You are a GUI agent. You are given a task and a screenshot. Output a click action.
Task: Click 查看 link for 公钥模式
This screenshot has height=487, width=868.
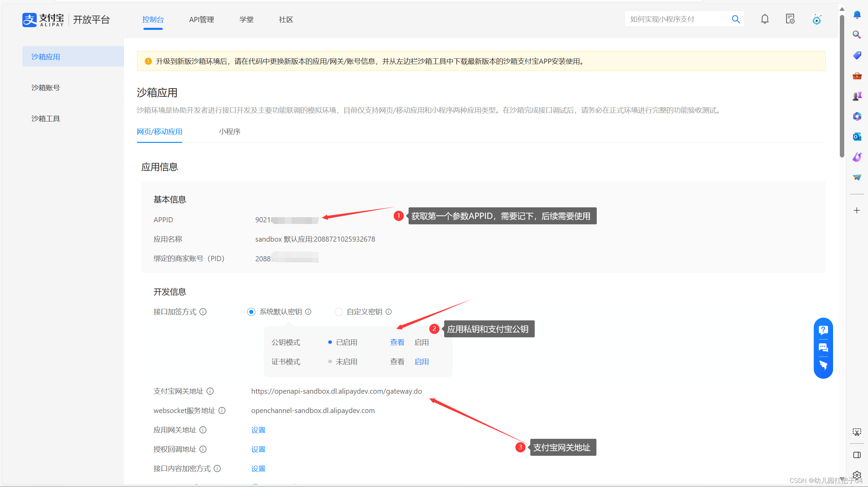(397, 342)
